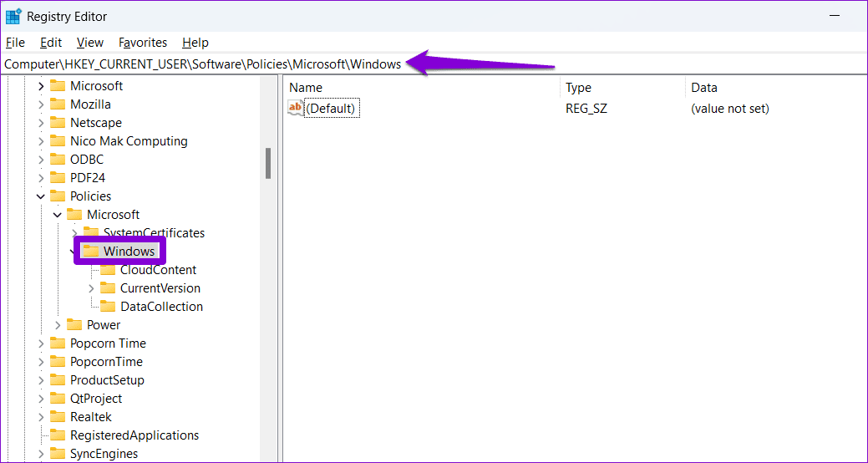Viewport: 868px width, 463px height.
Task: Open the Favorites menu
Action: click(x=143, y=43)
